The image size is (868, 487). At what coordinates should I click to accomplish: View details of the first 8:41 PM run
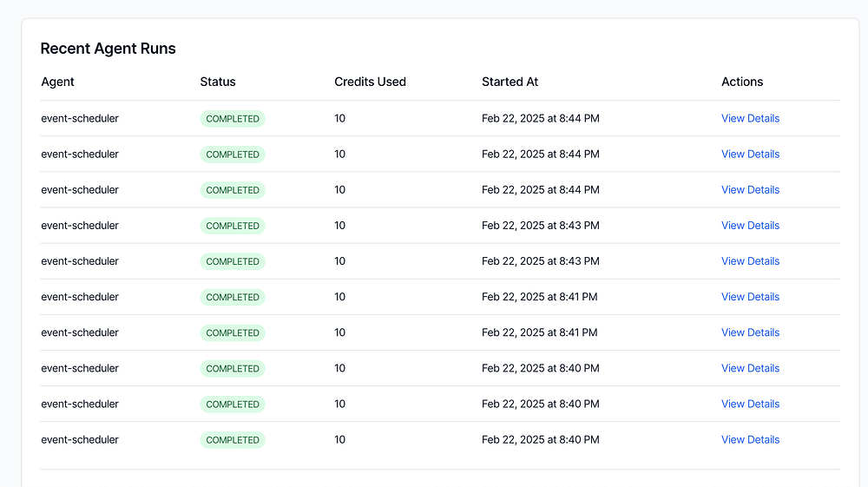point(750,296)
